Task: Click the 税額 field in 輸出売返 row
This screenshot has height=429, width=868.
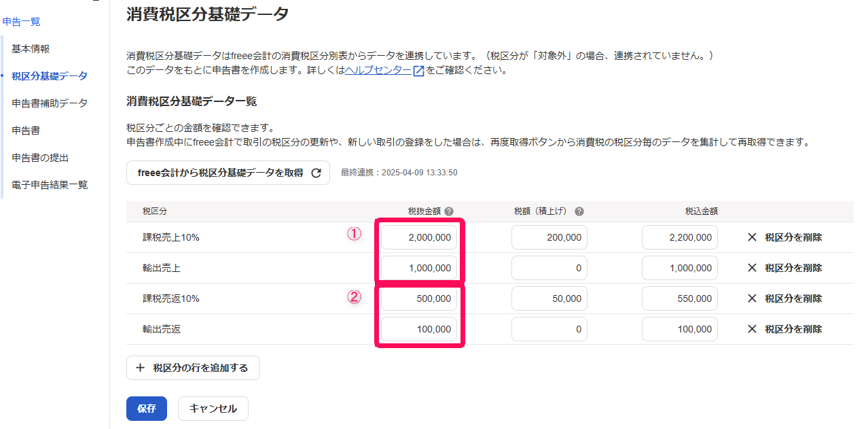Action: click(549, 329)
